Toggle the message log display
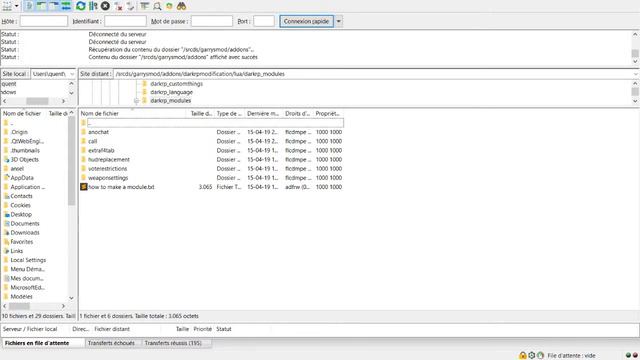640x360 pixels. [x=29, y=6]
